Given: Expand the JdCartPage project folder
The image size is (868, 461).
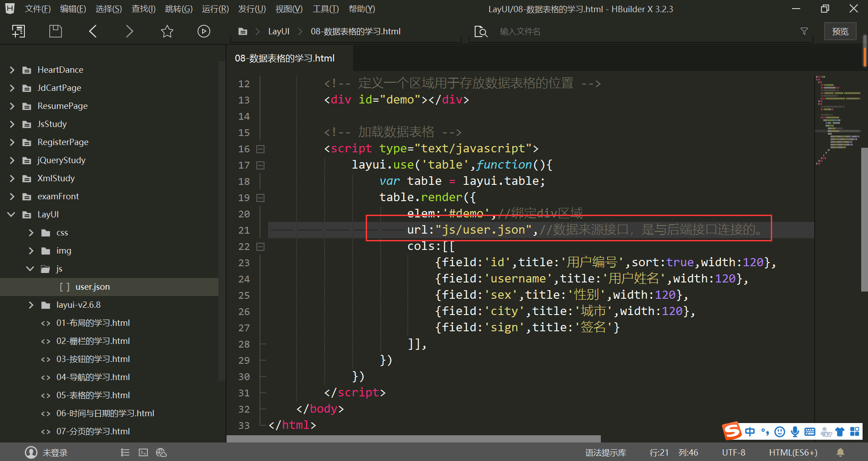Looking at the screenshot, I should coord(12,88).
